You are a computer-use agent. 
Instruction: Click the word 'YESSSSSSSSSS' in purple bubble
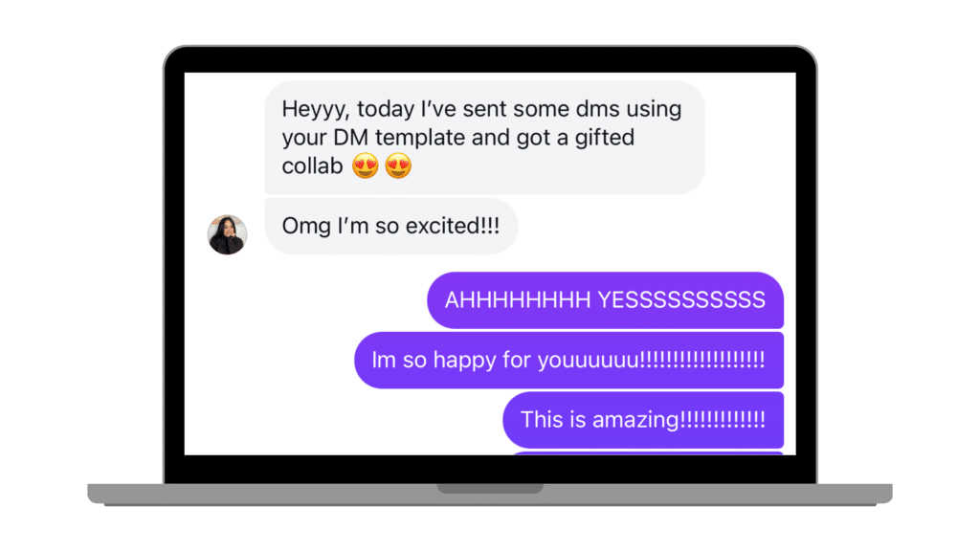[681, 300]
